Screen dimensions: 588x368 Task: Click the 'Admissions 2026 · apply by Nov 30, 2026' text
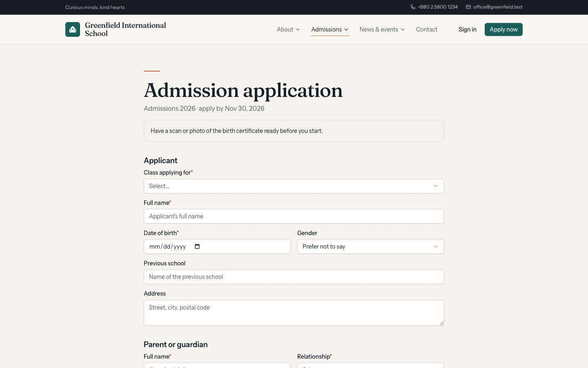coord(204,108)
